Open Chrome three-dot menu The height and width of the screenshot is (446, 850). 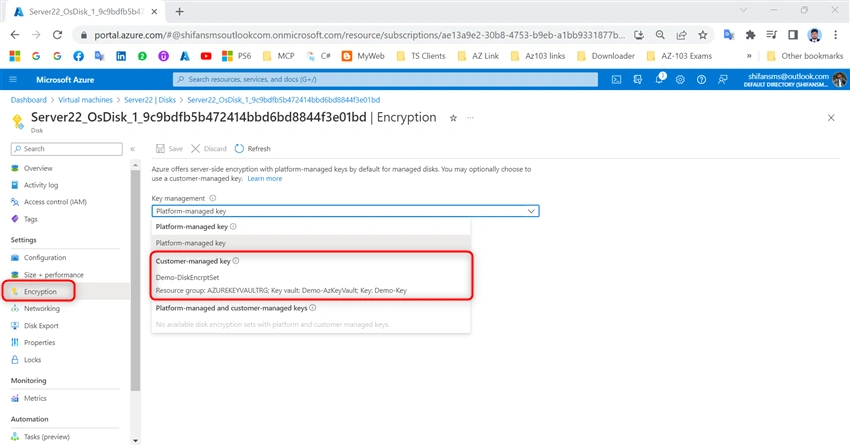tap(835, 35)
